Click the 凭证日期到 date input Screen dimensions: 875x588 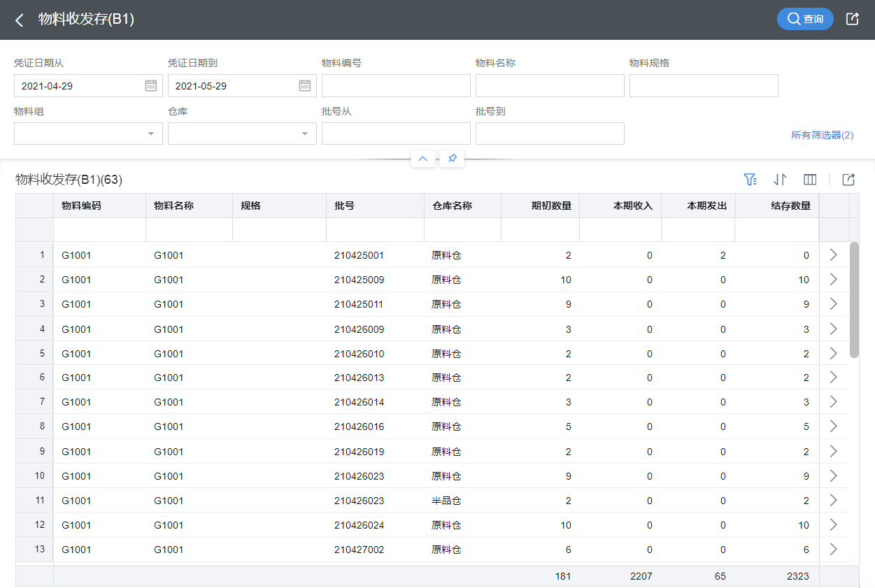tap(242, 85)
